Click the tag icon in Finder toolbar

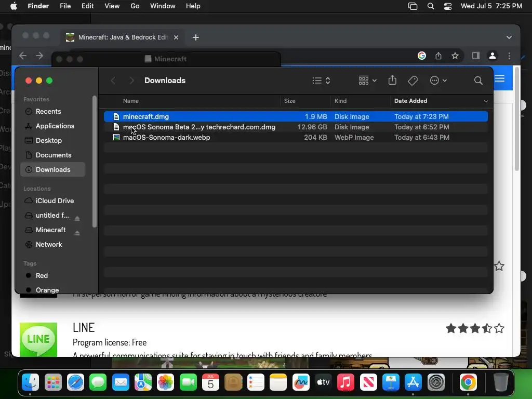(x=413, y=81)
